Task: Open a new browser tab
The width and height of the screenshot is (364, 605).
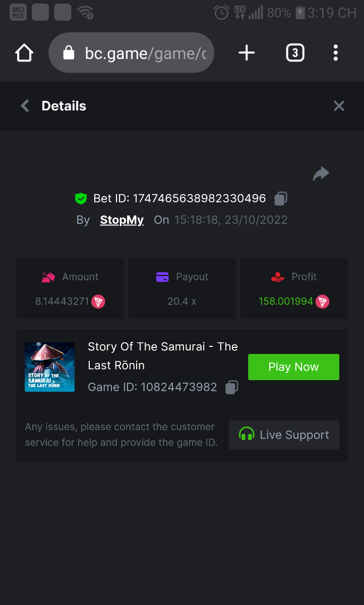Action: (247, 53)
